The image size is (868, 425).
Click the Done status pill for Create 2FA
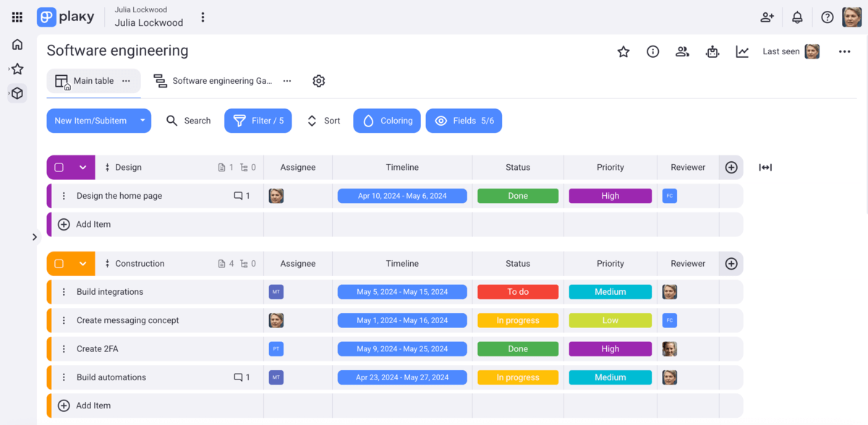[x=517, y=348]
